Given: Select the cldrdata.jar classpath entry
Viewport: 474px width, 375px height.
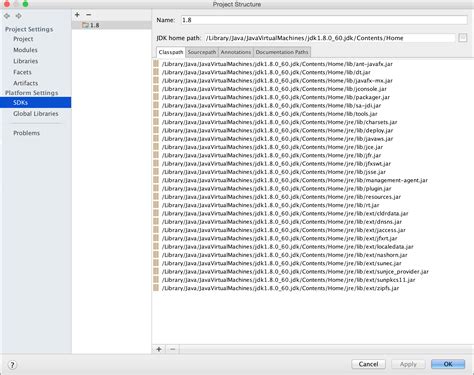Looking at the screenshot, I should pyautogui.click(x=285, y=213).
